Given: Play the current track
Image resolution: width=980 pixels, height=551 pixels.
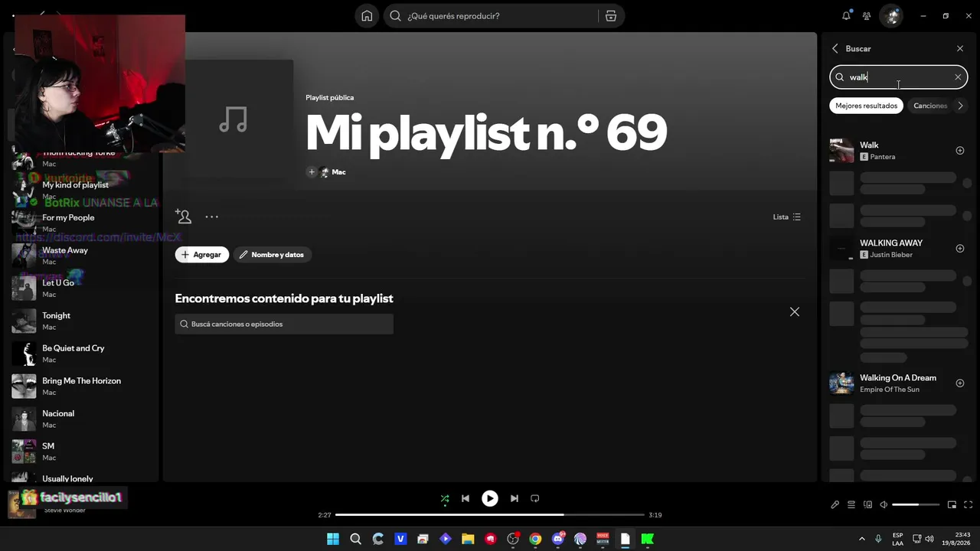Looking at the screenshot, I should click(x=490, y=499).
